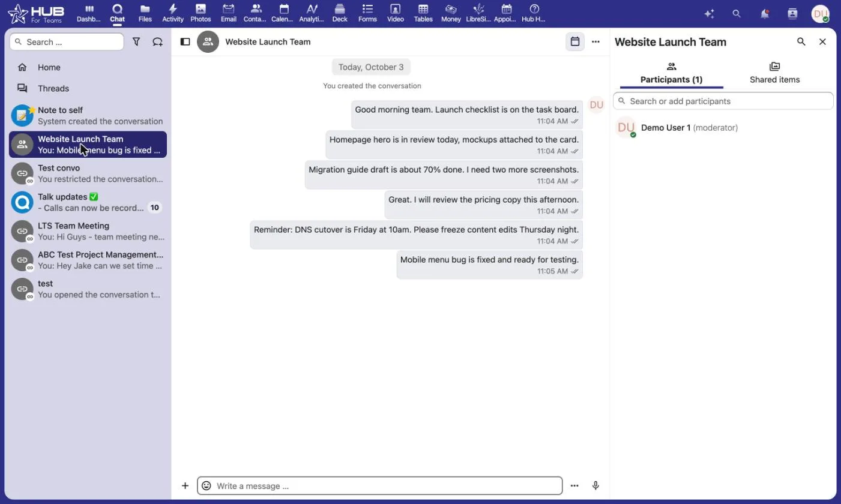Open the Contacts app
This screenshot has width=841, height=504.
256,13
